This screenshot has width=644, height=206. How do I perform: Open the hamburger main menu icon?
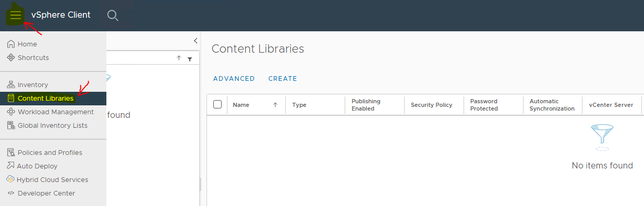click(16, 15)
